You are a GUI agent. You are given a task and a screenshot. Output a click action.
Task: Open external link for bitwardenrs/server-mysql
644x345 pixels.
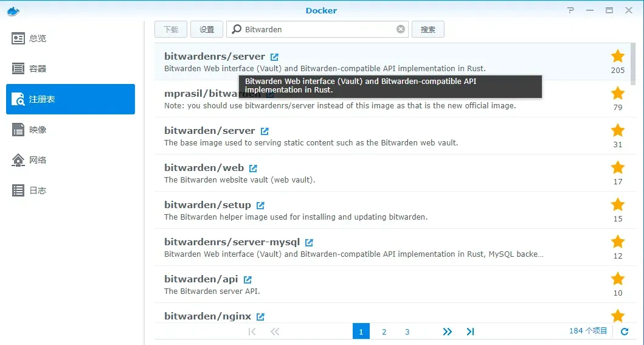pyautogui.click(x=309, y=242)
